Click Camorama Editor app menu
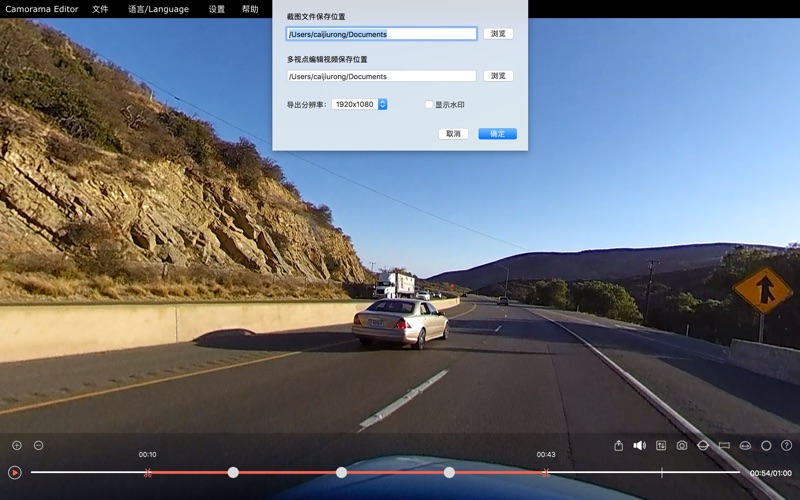 click(x=42, y=9)
